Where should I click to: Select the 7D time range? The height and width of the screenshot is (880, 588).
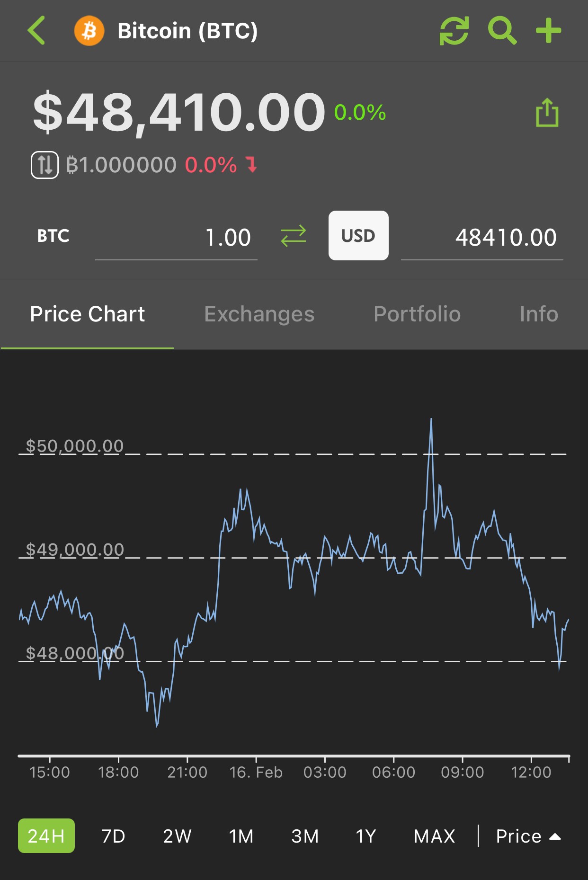[x=113, y=836]
